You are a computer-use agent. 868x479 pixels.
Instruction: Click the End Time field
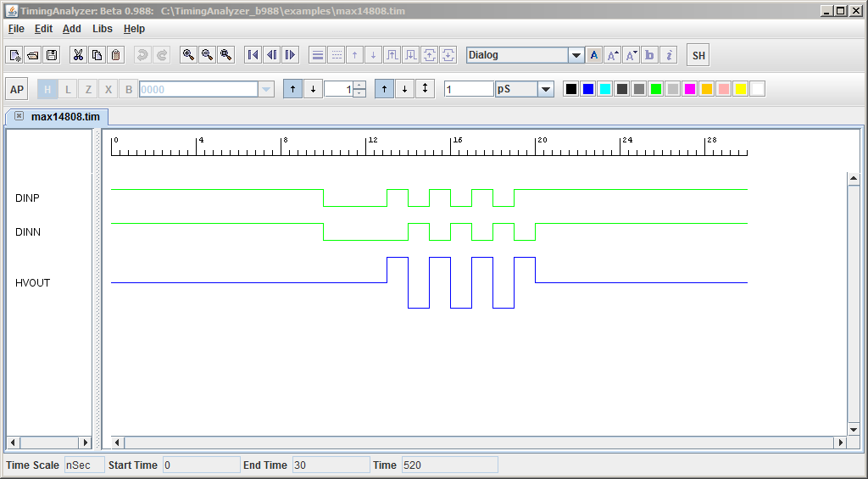pyautogui.click(x=331, y=465)
